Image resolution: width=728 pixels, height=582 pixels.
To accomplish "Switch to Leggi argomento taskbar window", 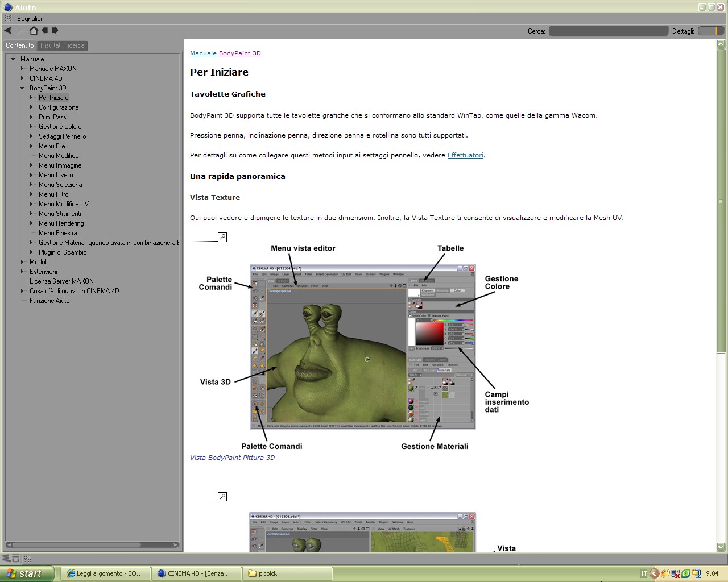I will (105, 573).
